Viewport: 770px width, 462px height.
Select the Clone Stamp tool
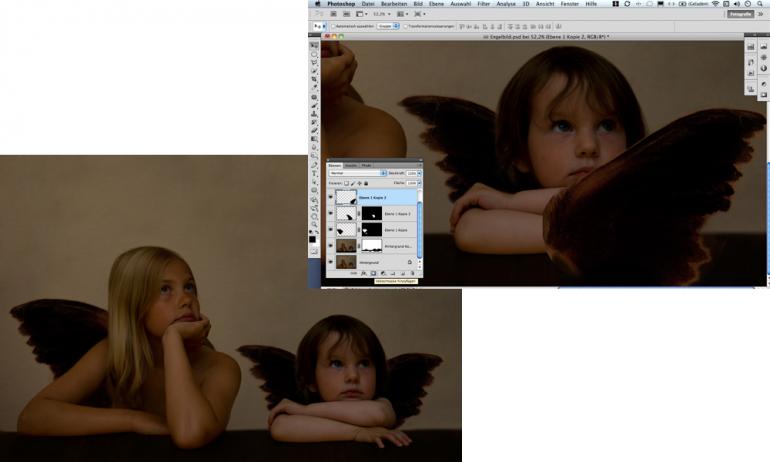(x=314, y=113)
